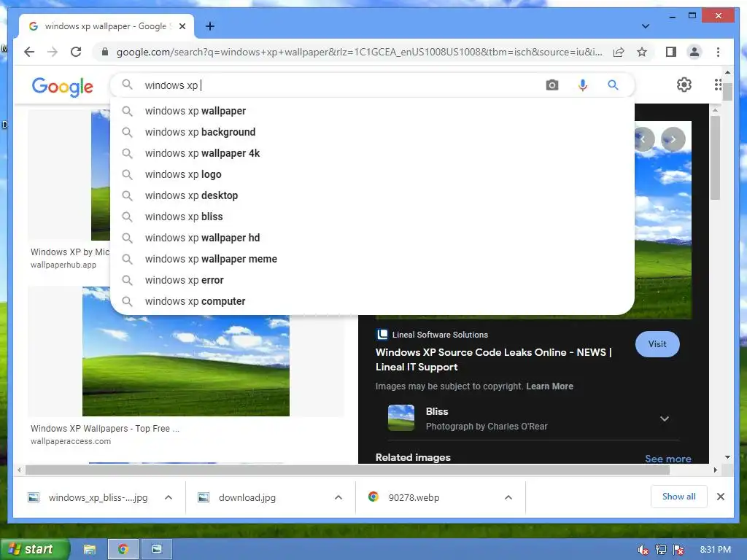Open the tab search chevron in title bar
This screenshot has height=560, width=747.
645,26
